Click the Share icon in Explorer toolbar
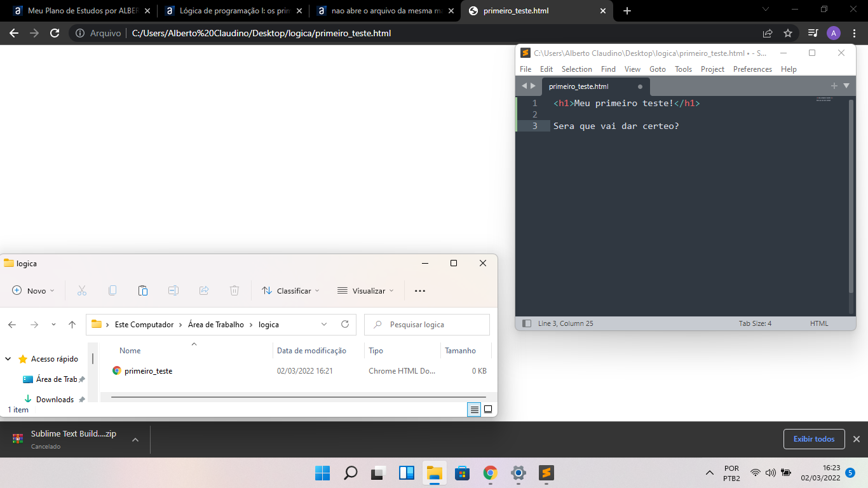 coord(204,290)
